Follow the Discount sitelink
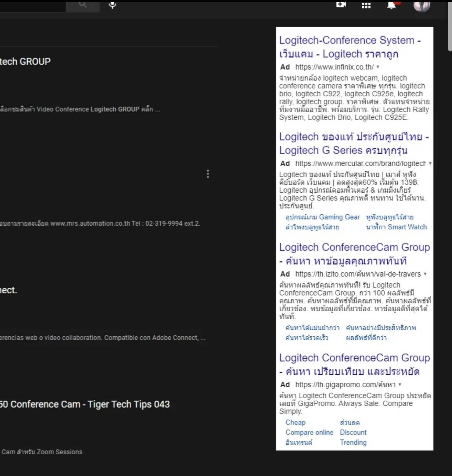 [353, 432]
